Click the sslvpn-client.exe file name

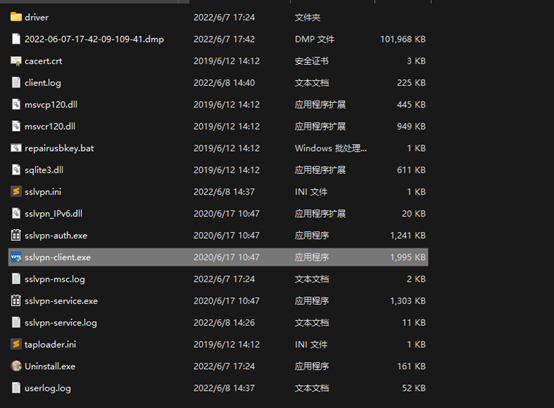(58, 258)
